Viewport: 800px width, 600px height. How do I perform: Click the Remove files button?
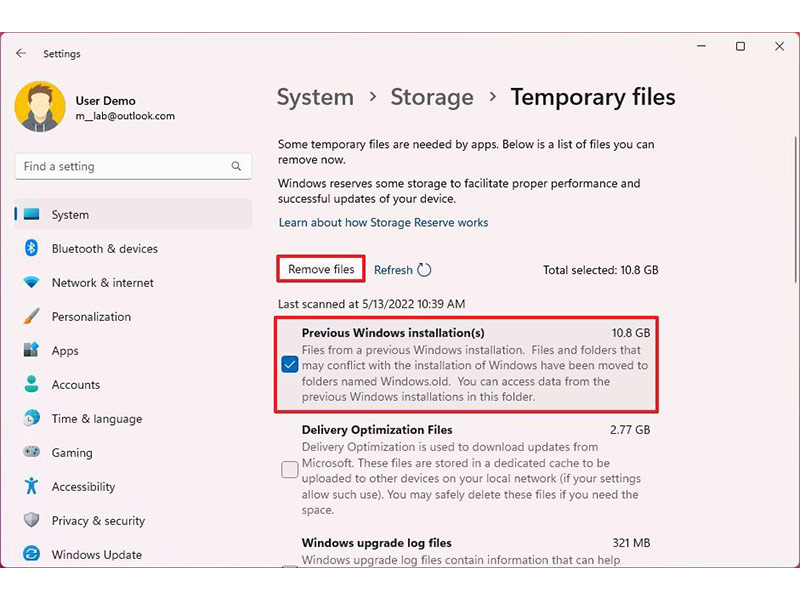(x=321, y=269)
